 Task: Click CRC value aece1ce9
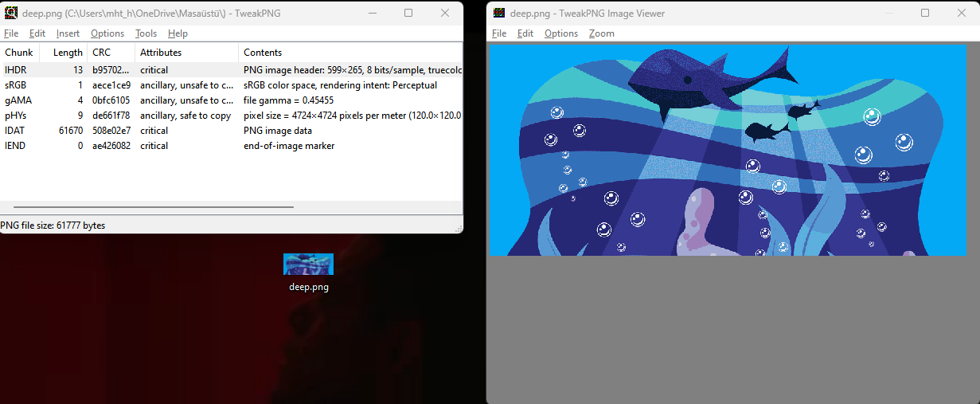111,85
